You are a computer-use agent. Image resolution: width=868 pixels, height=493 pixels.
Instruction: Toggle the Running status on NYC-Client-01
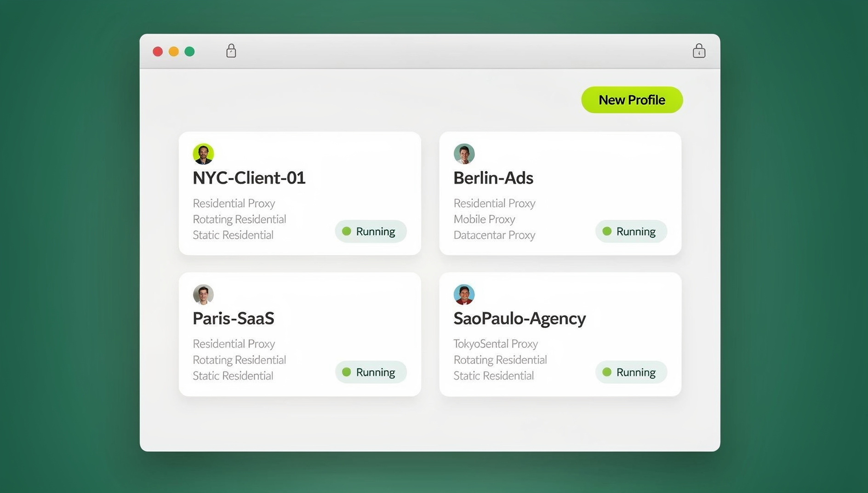coord(371,231)
